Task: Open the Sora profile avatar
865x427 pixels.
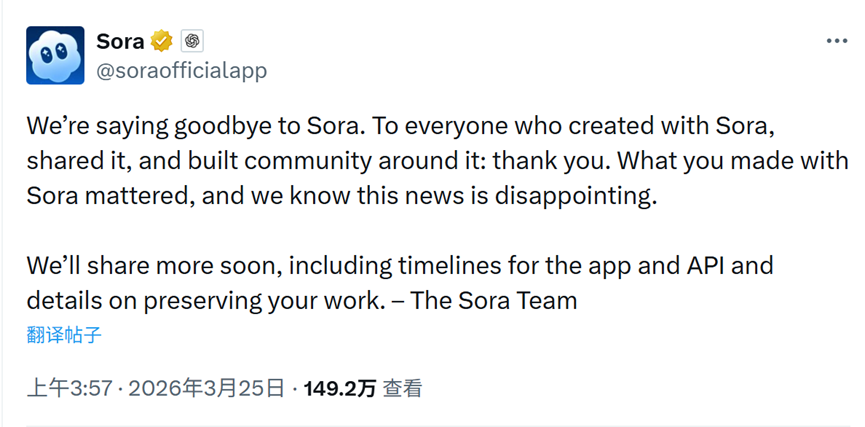Action: (x=55, y=55)
